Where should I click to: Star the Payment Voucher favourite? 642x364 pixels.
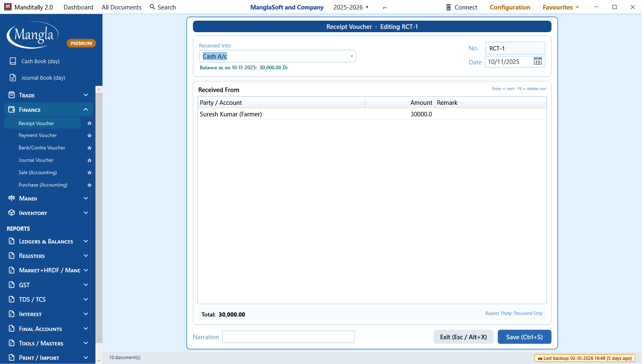pyautogui.click(x=89, y=136)
